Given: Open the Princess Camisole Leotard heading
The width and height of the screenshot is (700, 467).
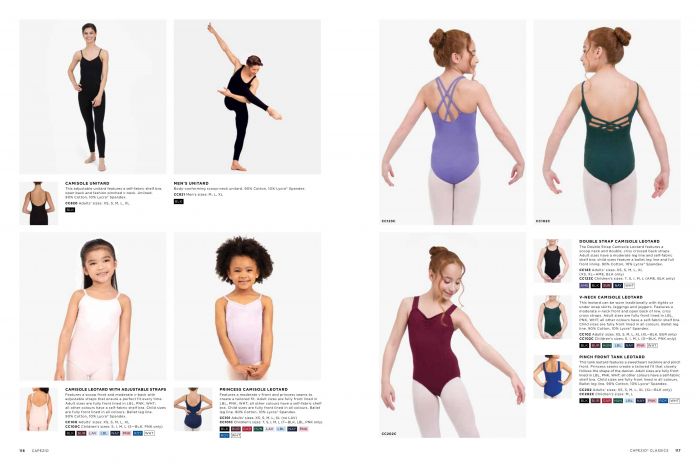Looking at the screenshot, I should pos(254,389).
